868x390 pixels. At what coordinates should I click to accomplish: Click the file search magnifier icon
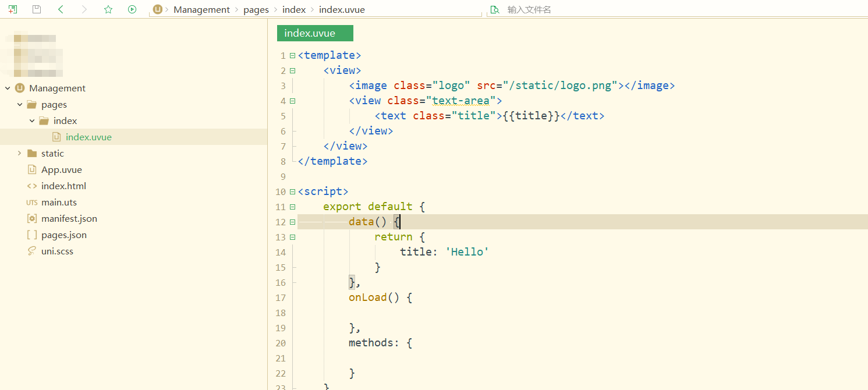coord(494,9)
